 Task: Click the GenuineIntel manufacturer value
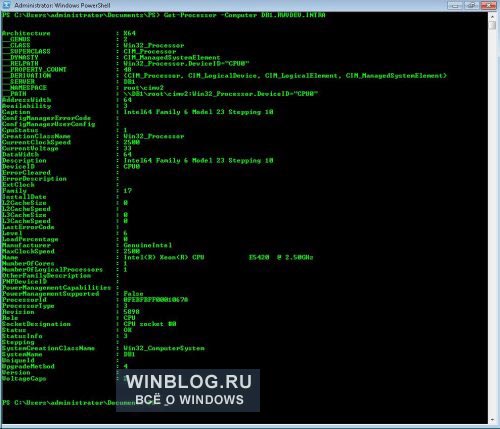(x=148, y=245)
